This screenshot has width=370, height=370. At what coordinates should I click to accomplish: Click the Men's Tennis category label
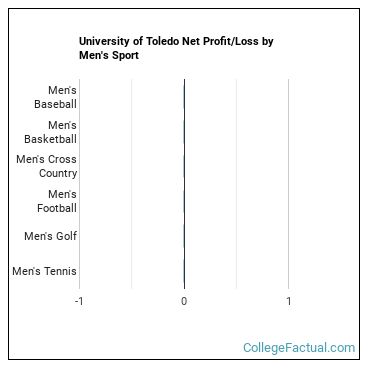pyautogui.click(x=45, y=271)
